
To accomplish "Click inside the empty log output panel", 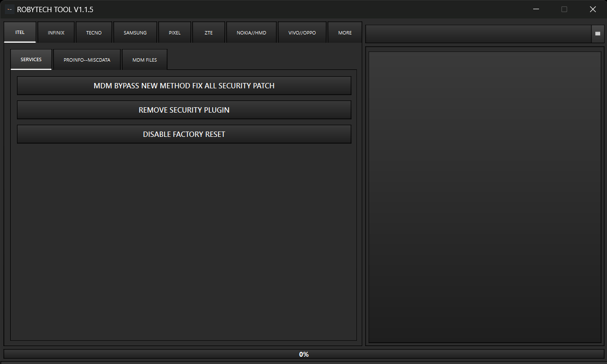I will (x=485, y=197).
